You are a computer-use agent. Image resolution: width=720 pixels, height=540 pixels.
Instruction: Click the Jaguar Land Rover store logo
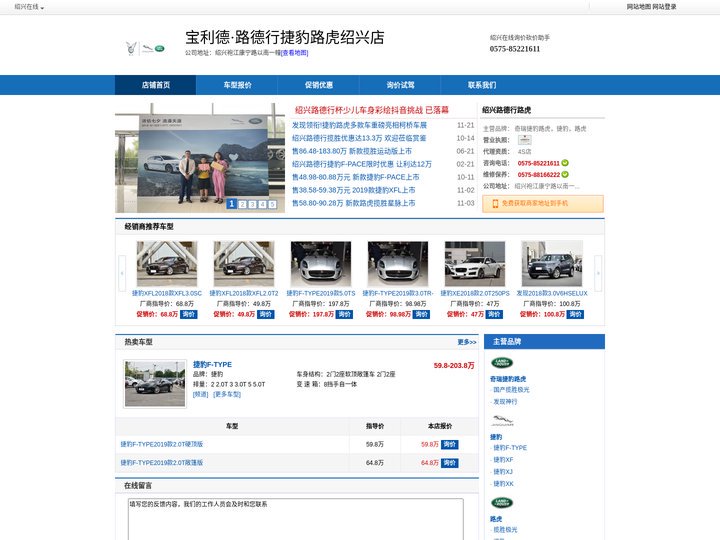pos(145,48)
